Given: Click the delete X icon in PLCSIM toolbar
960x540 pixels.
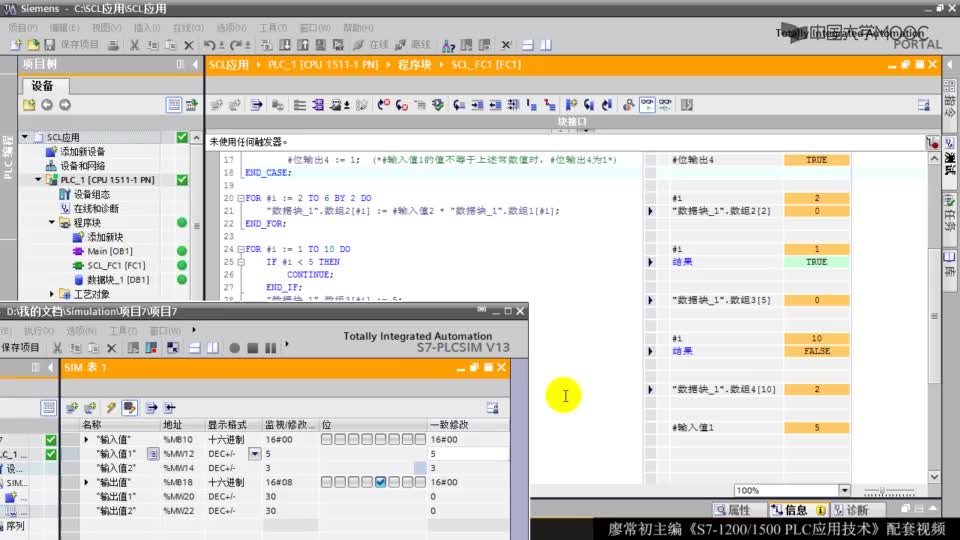Looking at the screenshot, I should 111,348.
